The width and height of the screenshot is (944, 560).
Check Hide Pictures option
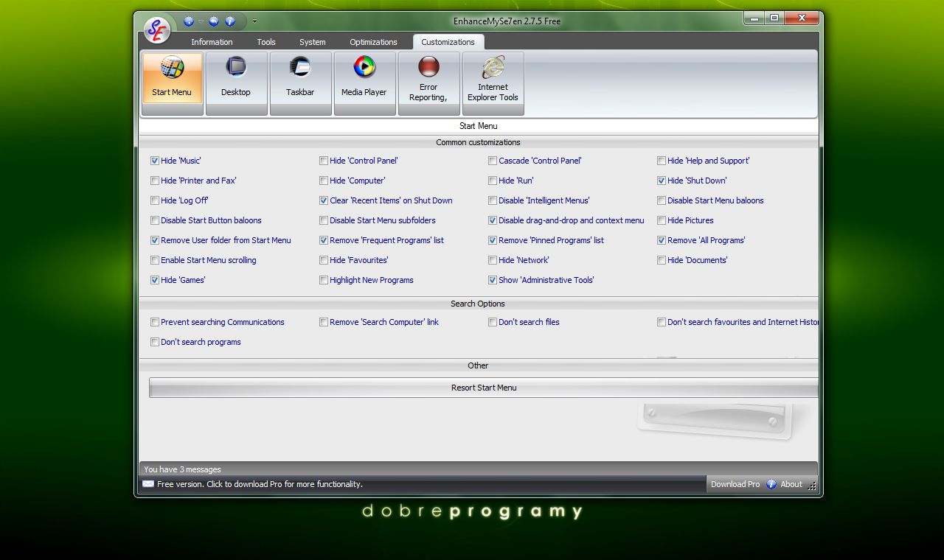[x=662, y=220]
